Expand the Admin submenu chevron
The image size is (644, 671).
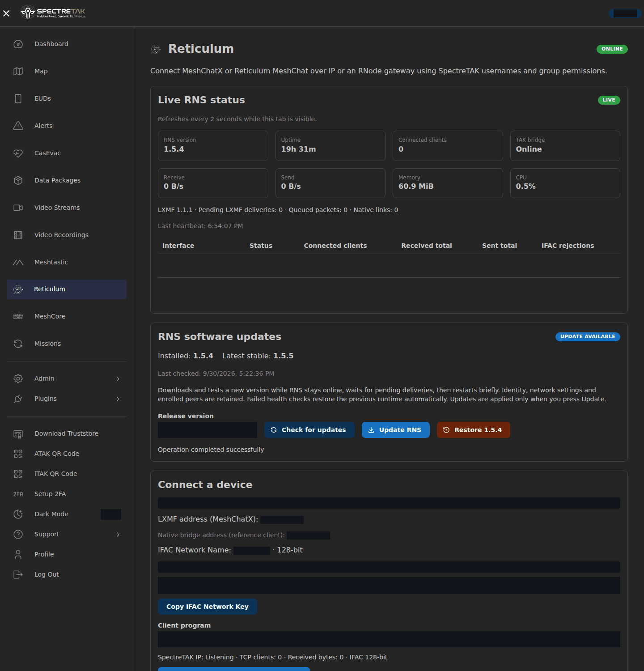point(118,378)
